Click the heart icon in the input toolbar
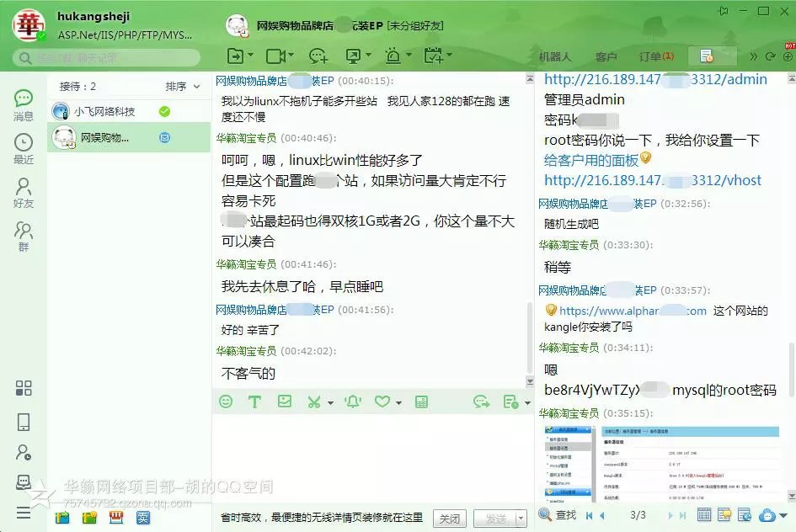 tap(382, 402)
